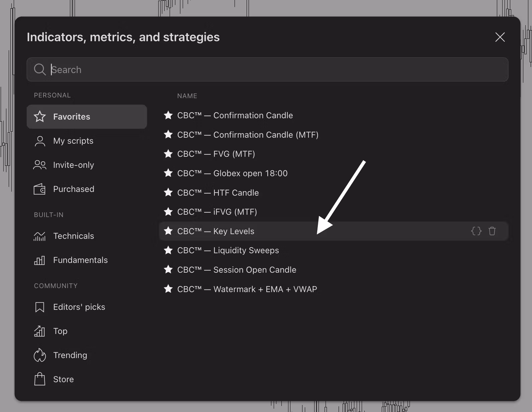Browse Fundamentals indicators
Image resolution: width=532 pixels, height=412 pixels.
tap(80, 260)
